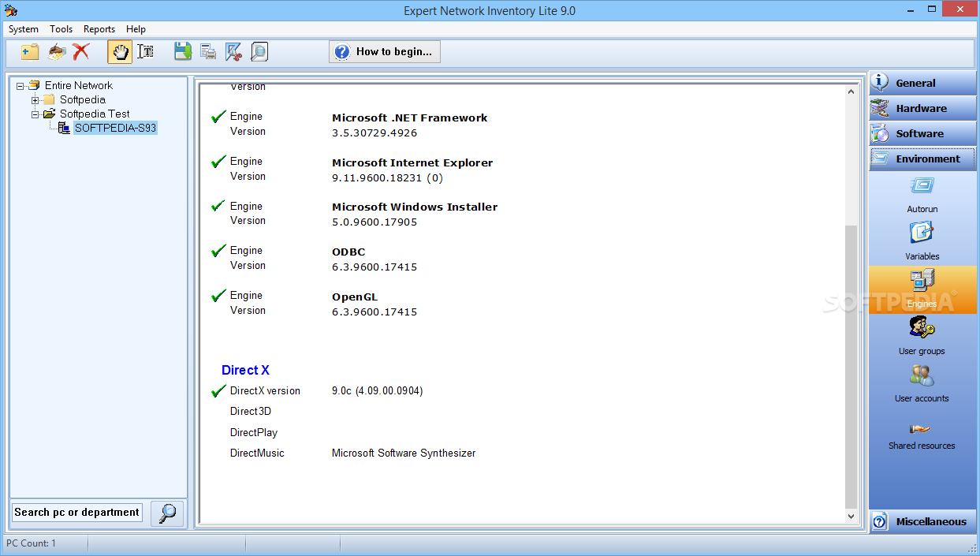Select the SOFTPEDIA-S93 computer
This screenshot has width=980, height=556.
tap(115, 128)
